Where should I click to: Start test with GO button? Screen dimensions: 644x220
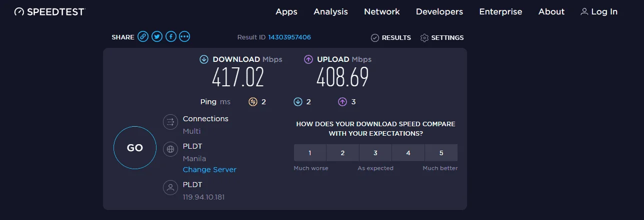click(135, 148)
